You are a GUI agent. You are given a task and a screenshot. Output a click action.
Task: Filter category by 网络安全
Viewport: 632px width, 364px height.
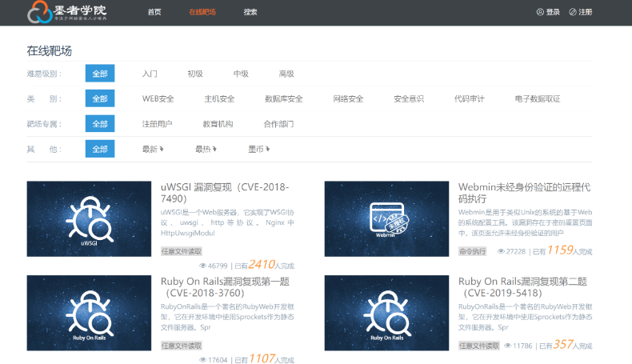click(x=348, y=98)
